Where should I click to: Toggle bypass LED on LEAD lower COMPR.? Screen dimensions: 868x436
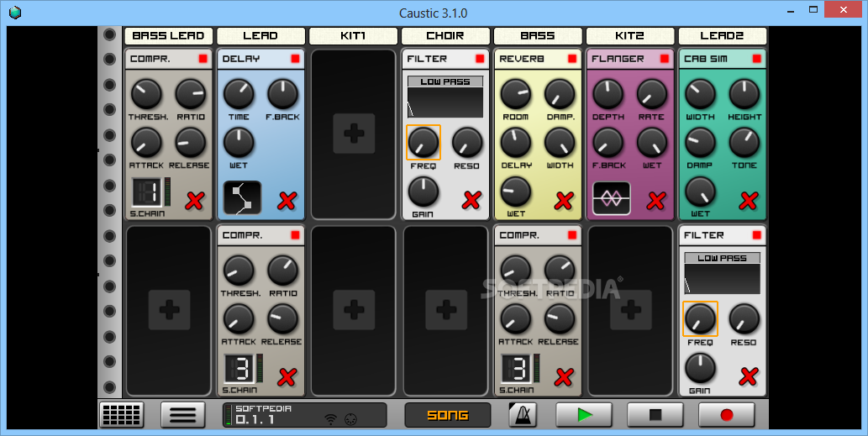(295, 235)
